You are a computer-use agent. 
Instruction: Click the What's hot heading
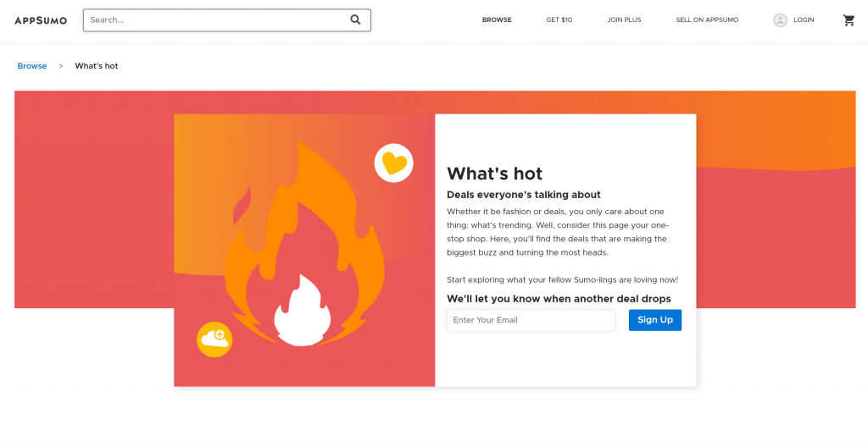coord(494,173)
